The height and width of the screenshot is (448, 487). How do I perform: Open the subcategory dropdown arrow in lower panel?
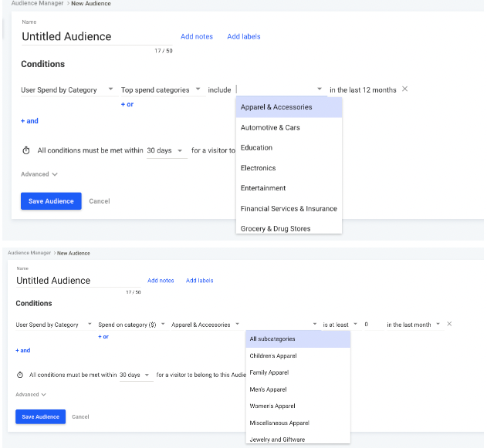(x=315, y=324)
